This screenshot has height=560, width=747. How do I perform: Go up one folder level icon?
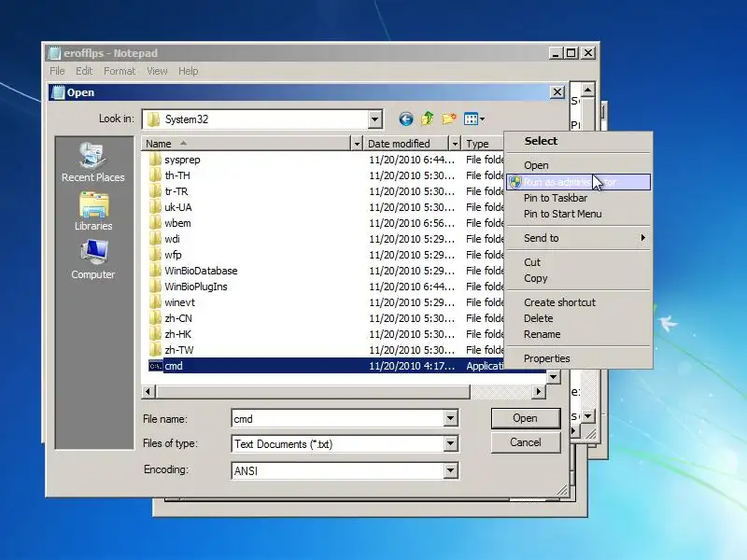tap(428, 119)
